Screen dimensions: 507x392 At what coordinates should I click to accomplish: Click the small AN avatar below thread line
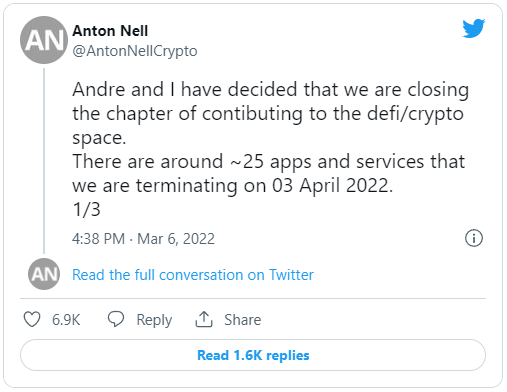click(44, 274)
